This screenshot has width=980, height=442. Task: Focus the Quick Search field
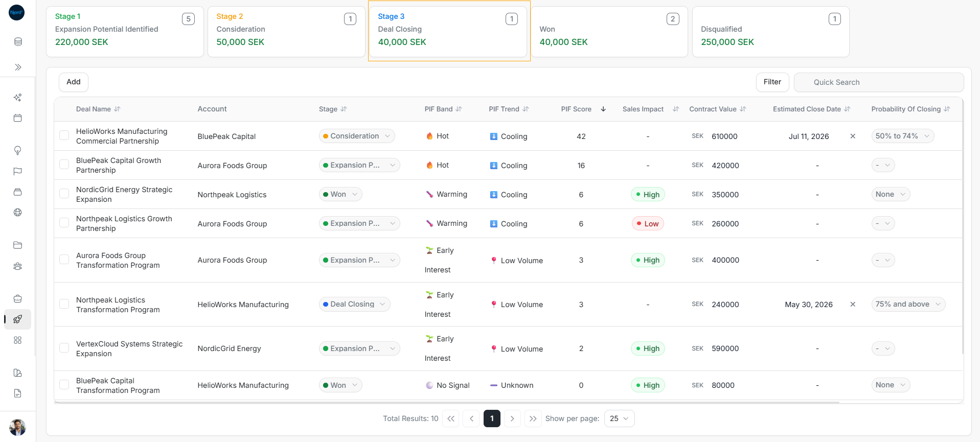[878, 82]
